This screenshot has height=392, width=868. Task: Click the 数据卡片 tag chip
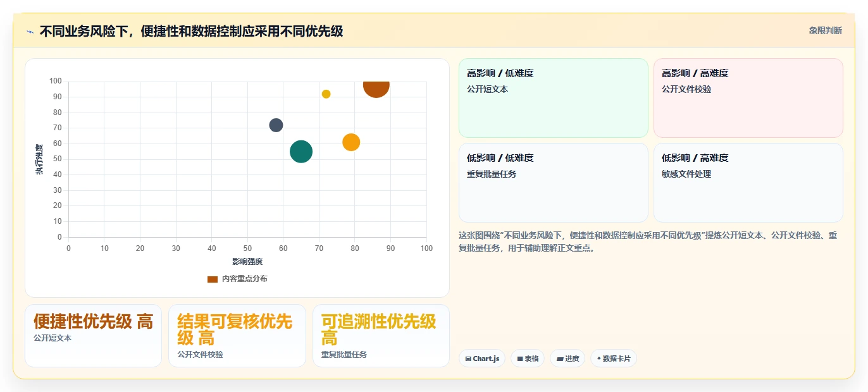tap(614, 358)
